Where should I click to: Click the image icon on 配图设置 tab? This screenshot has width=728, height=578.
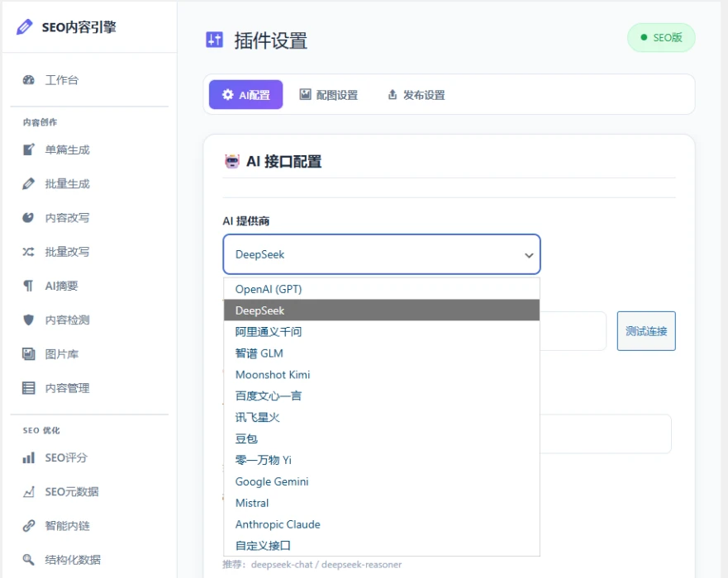click(x=305, y=95)
